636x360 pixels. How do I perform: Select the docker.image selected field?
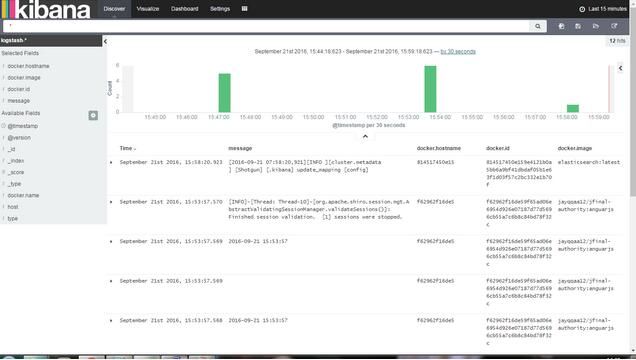24,77
